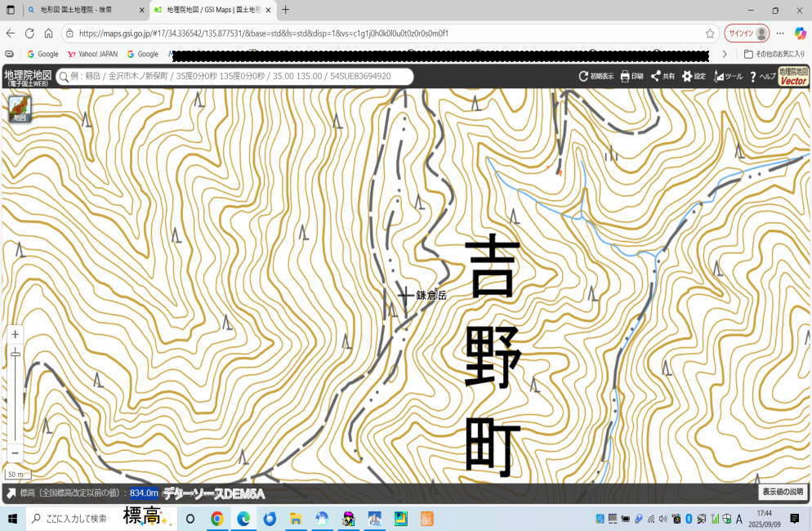Click the 印刷 print icon
The image size is (812, 531).
pyautogui.click(x=631, y=76)
